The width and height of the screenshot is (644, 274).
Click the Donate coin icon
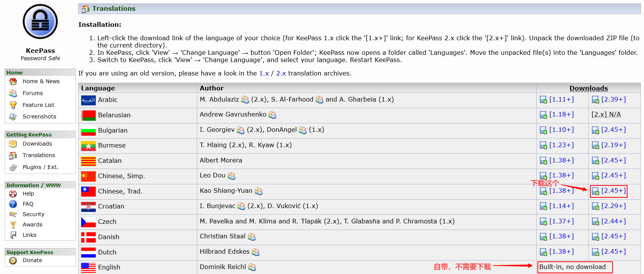pos(13,261)
